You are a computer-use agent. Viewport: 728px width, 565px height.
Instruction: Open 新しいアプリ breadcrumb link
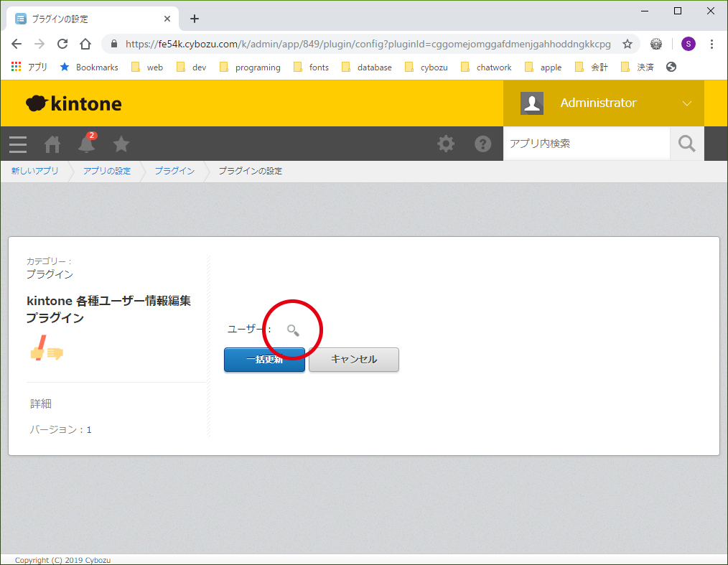[x=35, y=171]
